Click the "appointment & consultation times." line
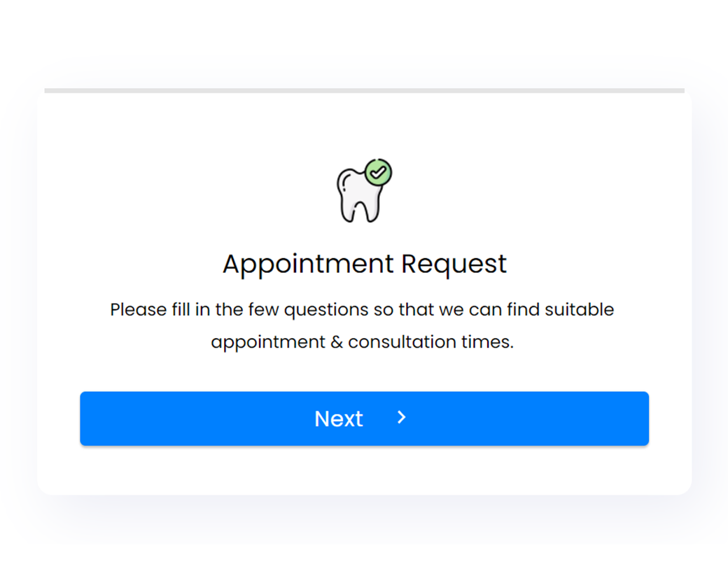Viewport: 728px width, 571px height. [x=362, y=342]
